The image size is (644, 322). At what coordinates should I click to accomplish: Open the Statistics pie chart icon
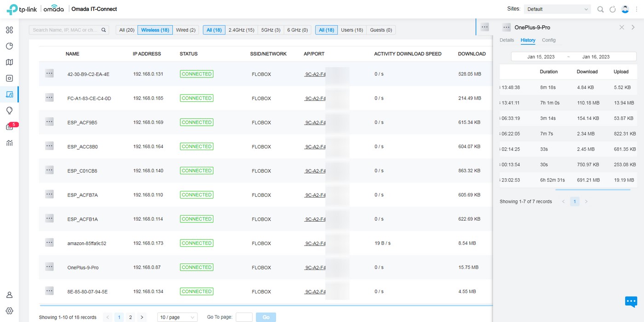[9, 46]
